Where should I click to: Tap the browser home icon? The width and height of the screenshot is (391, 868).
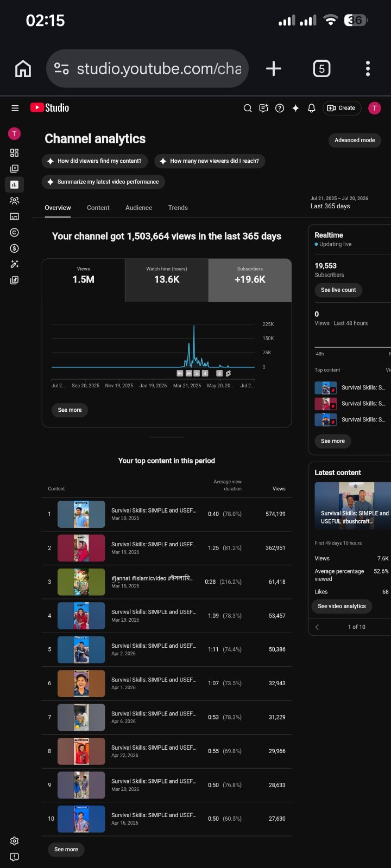(x=23, y=69)
